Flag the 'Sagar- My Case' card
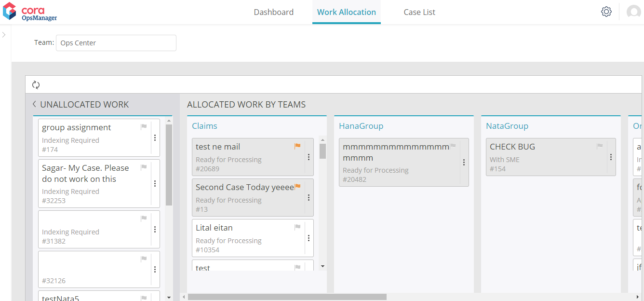The image size is (644, 301). [144, 167]
